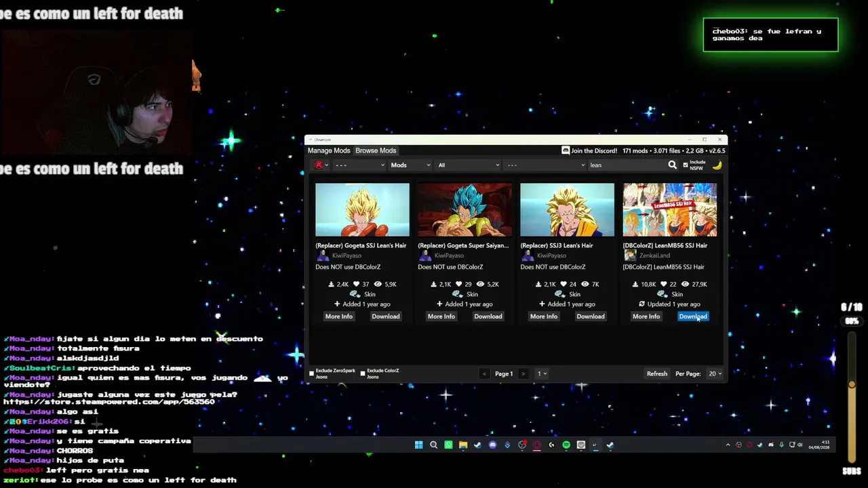Image resolution: width=868 pixels, height=488 pixels.
Task: Show hidden system tray icons
Action: [728, 445]
